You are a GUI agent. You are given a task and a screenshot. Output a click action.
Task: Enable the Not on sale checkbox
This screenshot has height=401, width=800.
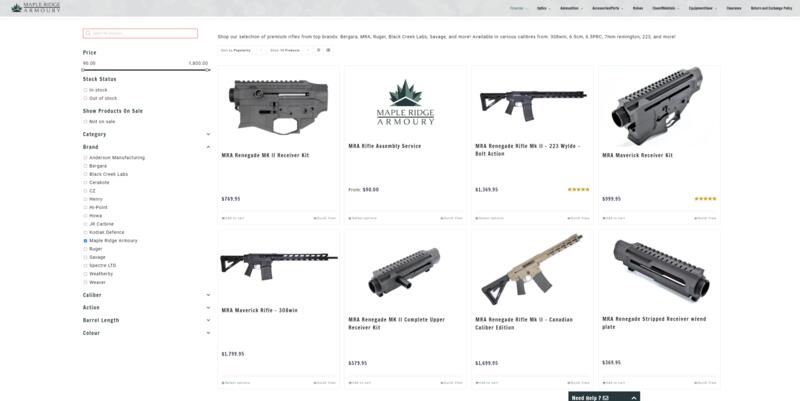click(85, 121)
